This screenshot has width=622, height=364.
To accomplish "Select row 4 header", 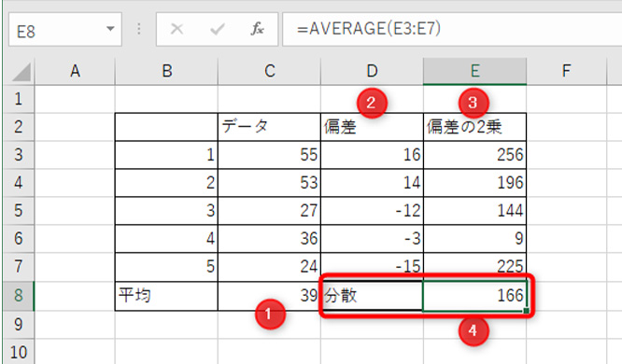I will pyautogui.click(x=19, y=183).
